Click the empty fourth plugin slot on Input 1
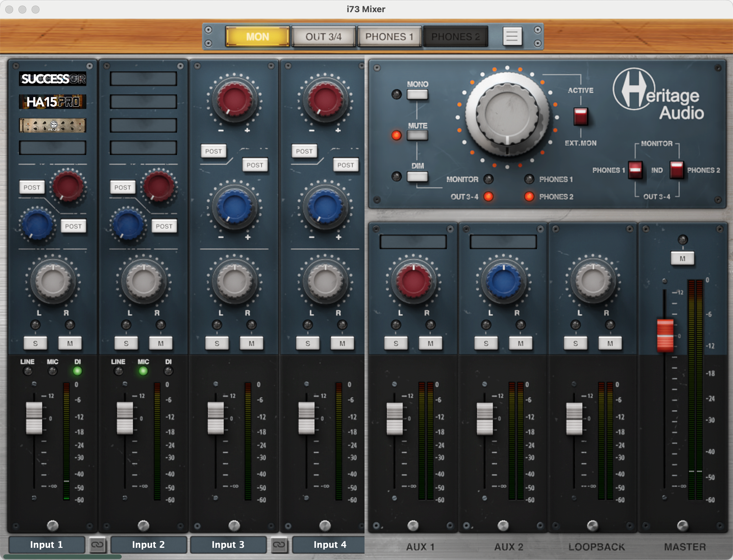This screenshot has height=560, width=733. [53, 148]
